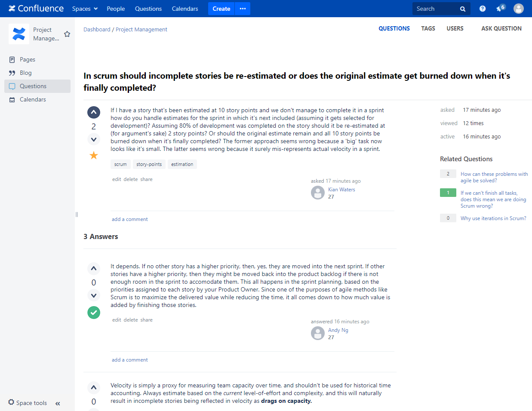The image size is (532, 411).
Task: Click the Dashboard breadcrumb link
Action: [x=97, y=29]
